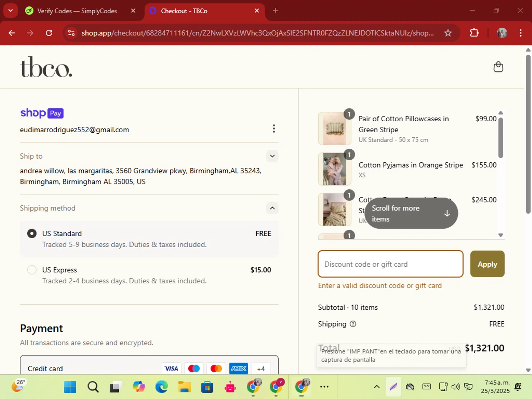Open the Chrome profile avatar
This screenshot has width=532, height=399.
click(502, 33)
